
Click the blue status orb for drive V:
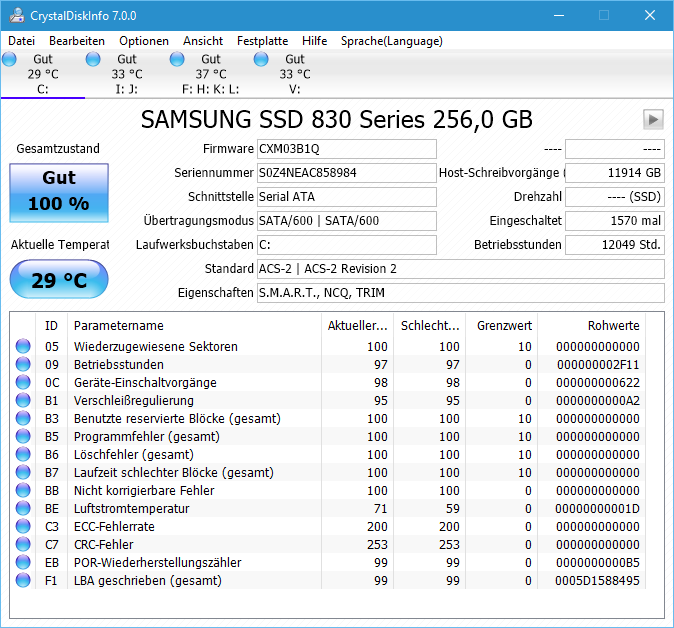pos(261,59)
